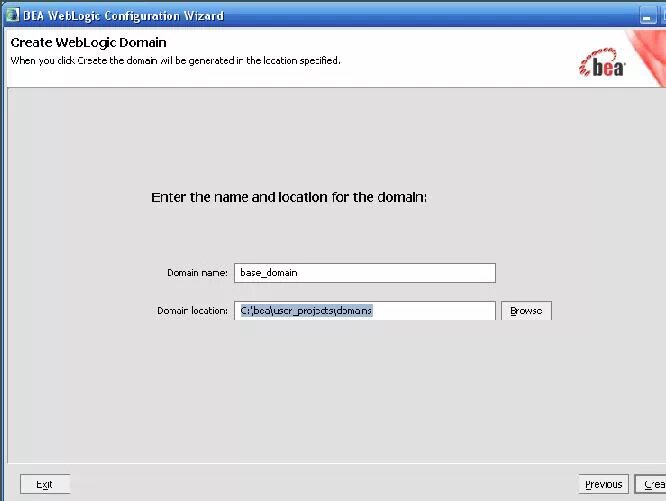Click the Domain name input field
The width and height of the screenshot is (666, 501).
tap(364, 273)
